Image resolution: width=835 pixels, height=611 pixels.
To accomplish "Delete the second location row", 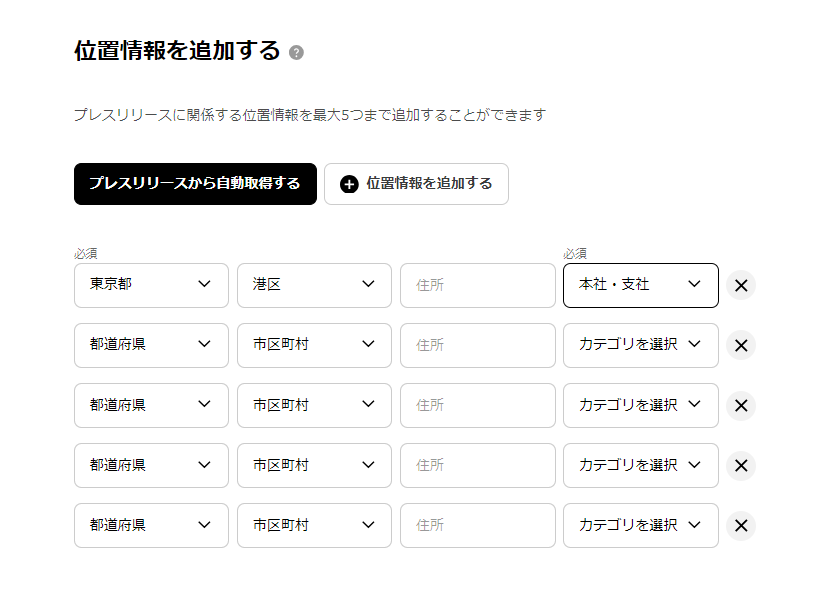I will pyautogui.click(x=741, y=345).
